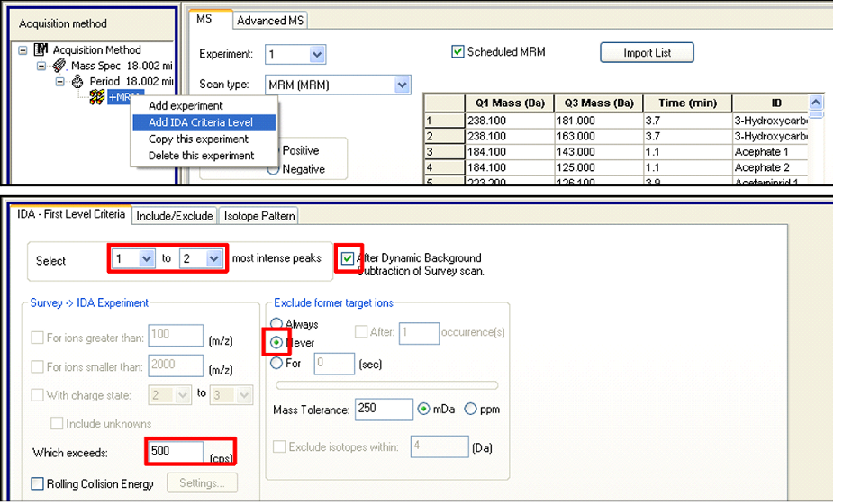Screen dimensions: 843x504
Task: Collapse the Period tree node
Action: (x=60, y=82)
